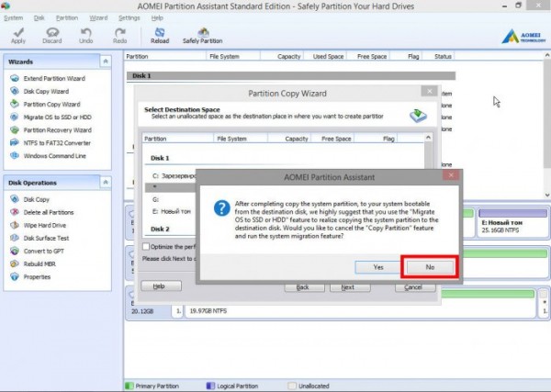Screen dimensions: 551x392
Task: Click Disk Copy icon under Disk Operations
Action: click(x=15, y=199)
